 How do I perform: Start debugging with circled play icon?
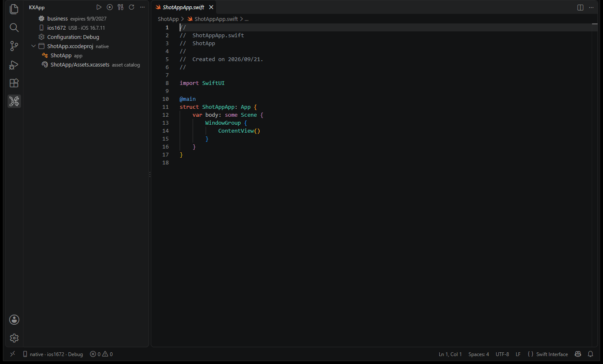(110, 7)
